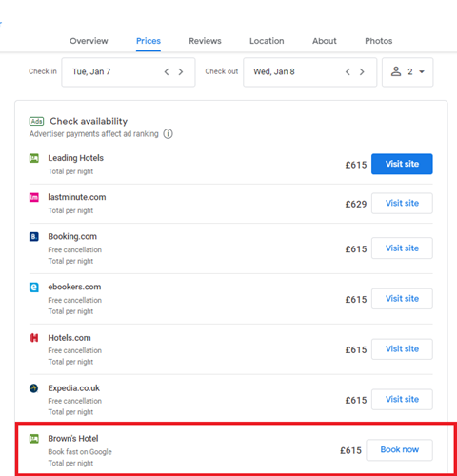Move check-out date to next day
Image resolution: width=457 pixels, height=476 pixels.
[362, 72]
